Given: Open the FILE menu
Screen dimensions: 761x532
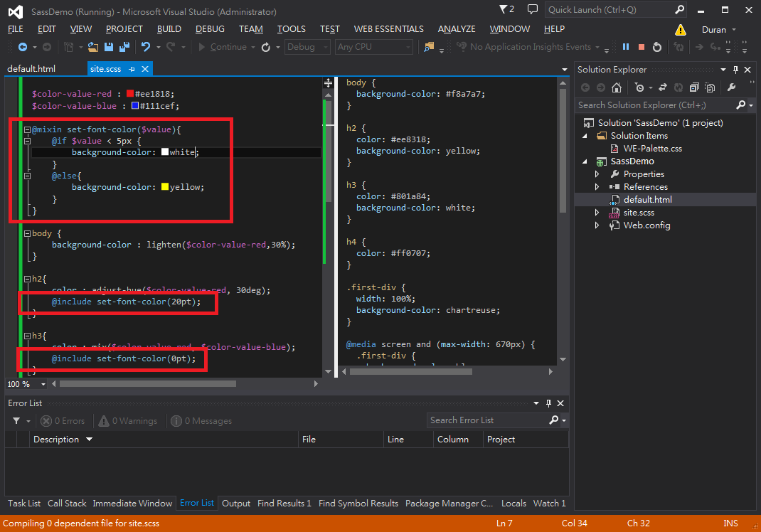Looking at the screenshot, I should coord(16,29).
